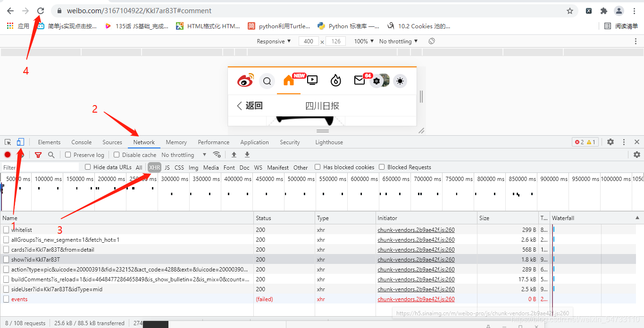Tick the checkbox beside events request
The image size is (644, 328).
pos(6,299)
